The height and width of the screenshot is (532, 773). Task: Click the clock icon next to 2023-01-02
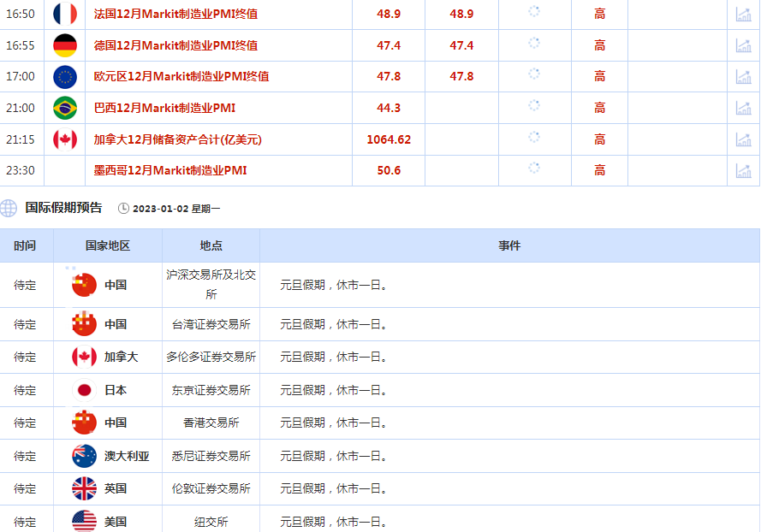[x=123, y=208]
